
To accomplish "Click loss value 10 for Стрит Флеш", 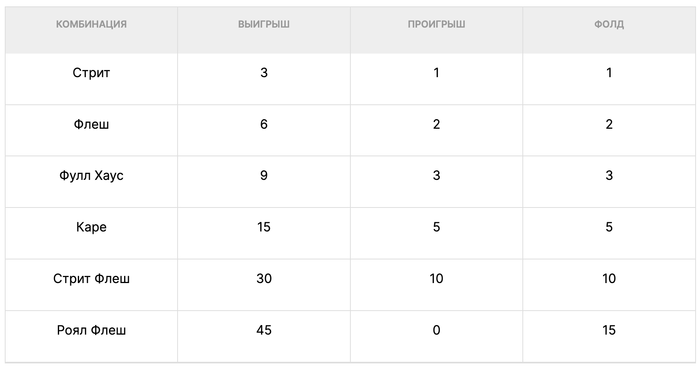I will (436, 279).
